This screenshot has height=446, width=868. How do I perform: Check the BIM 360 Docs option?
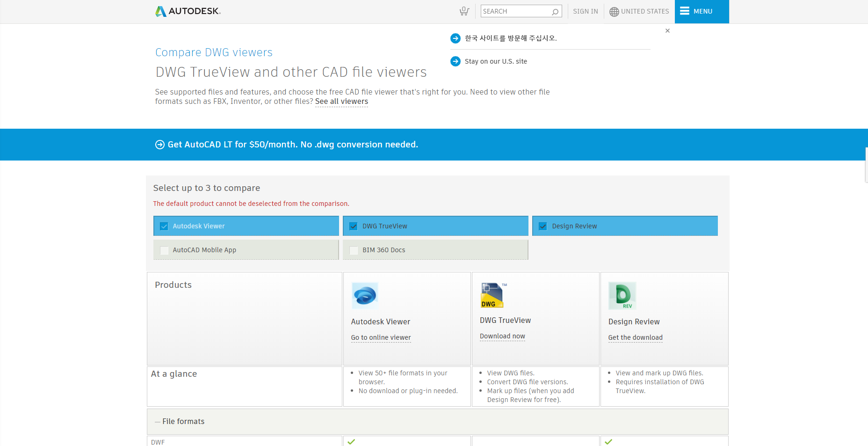[x=354, y=250]
